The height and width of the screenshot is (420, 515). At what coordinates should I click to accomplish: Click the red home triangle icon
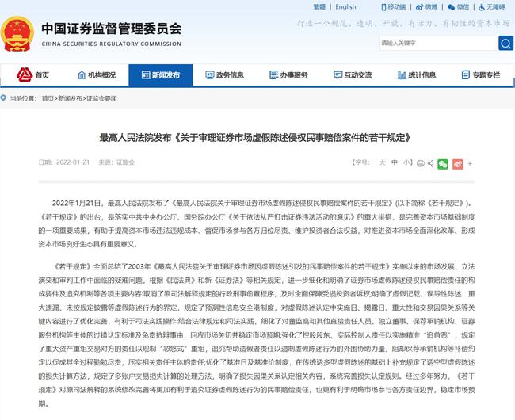coord(25,74)
